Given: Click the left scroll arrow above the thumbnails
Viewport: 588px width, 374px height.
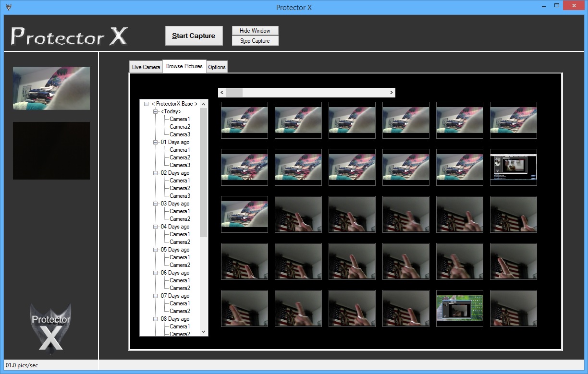Looking at the screenshot, I should (222, 92).
